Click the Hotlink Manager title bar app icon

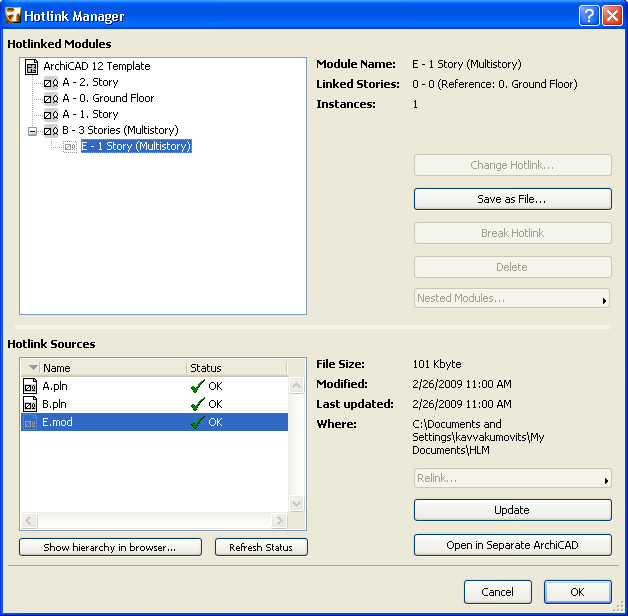click(x=12, y=16)
